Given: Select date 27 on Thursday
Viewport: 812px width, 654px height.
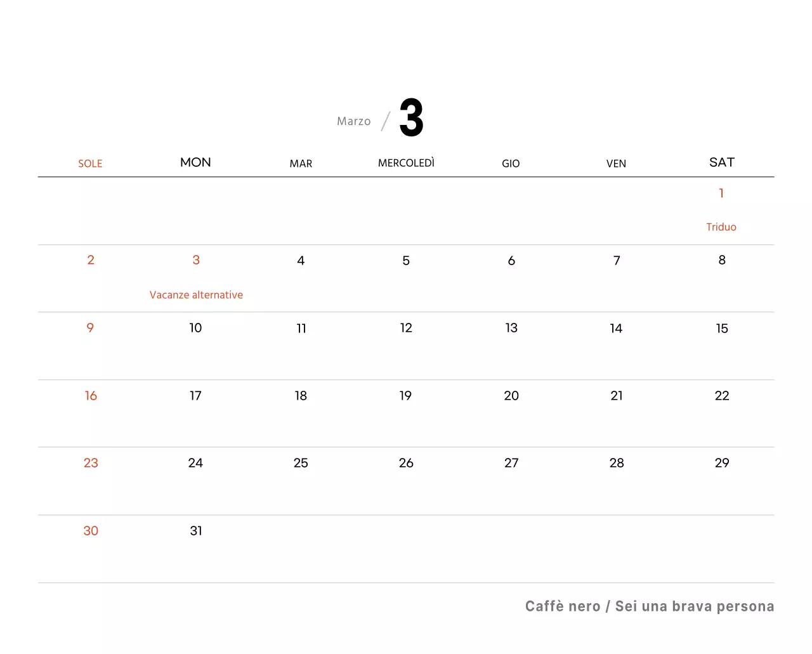Looking at the screenshot, I should click(511, 463).
